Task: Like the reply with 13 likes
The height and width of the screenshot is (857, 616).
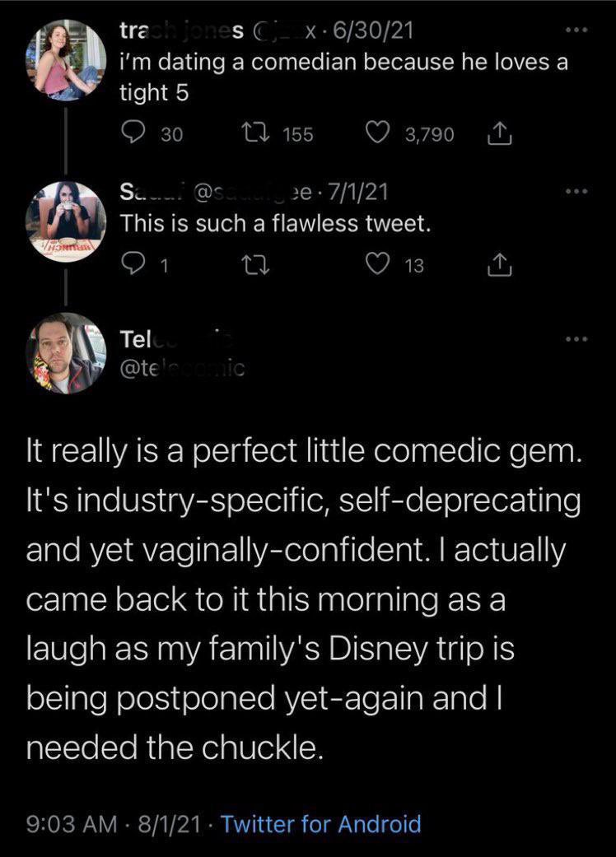Action: pos(376,264)
